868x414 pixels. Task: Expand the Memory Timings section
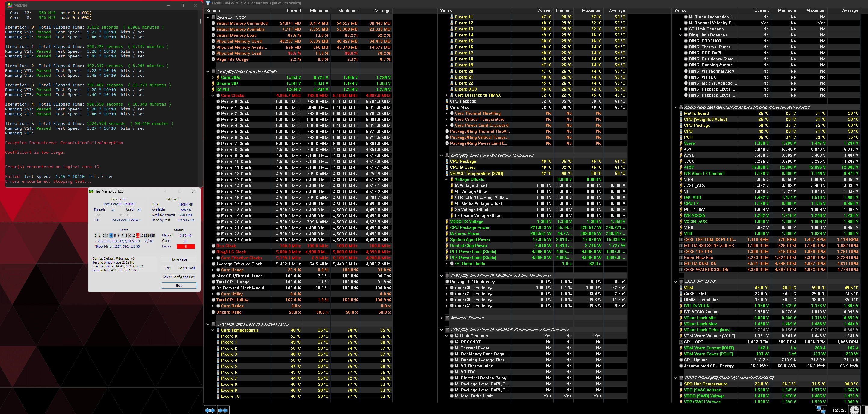coord(441,318)
